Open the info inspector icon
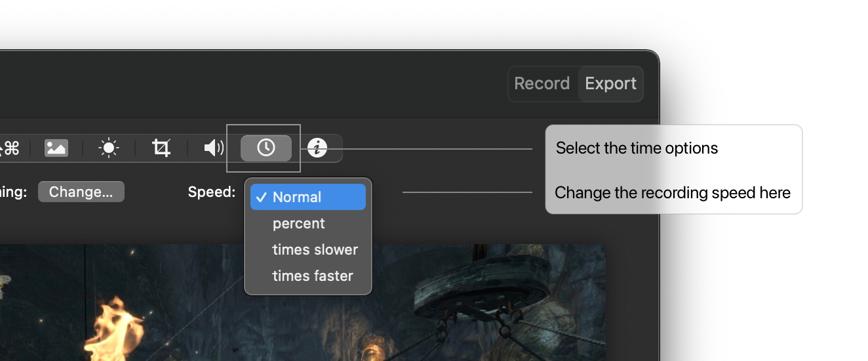This screenshot has width=868, height=361. [317, 148]
